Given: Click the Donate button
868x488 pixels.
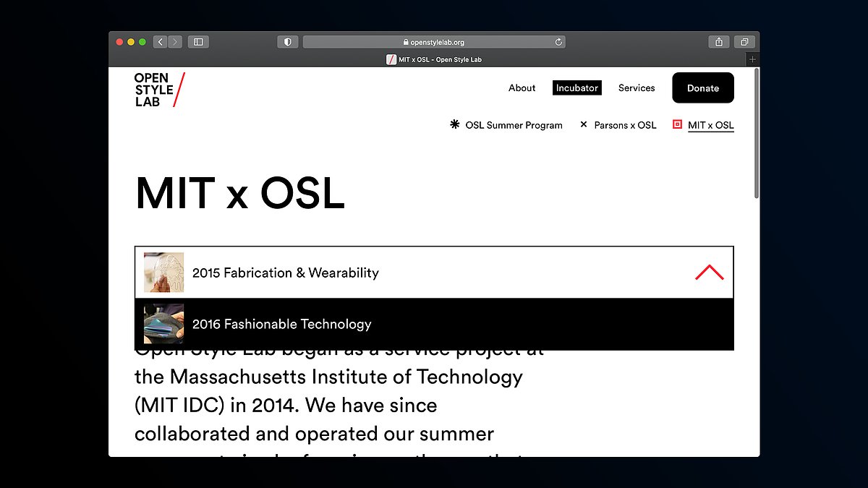Looking at the screenshot, I should [x=702, y=87].
